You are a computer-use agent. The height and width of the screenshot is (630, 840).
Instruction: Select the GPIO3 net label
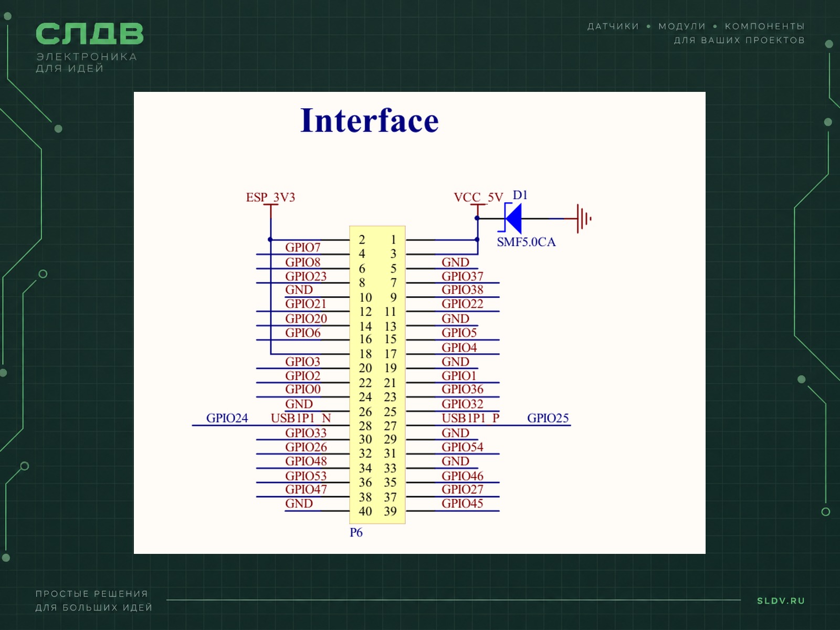[x=303, y=362]
